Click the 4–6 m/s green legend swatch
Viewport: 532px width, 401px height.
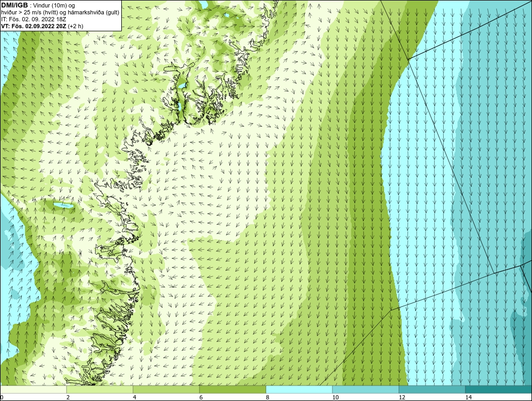coord(166,389)
